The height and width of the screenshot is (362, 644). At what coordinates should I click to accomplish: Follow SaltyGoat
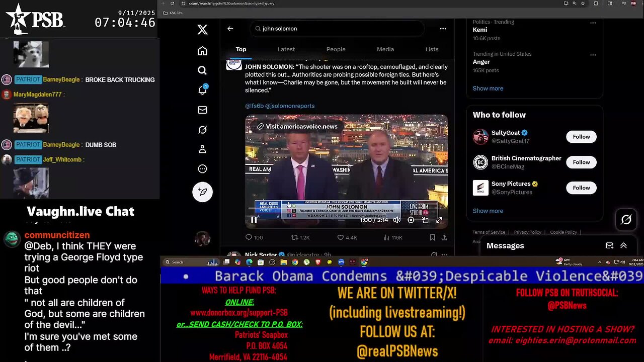(x=581, y=137)
